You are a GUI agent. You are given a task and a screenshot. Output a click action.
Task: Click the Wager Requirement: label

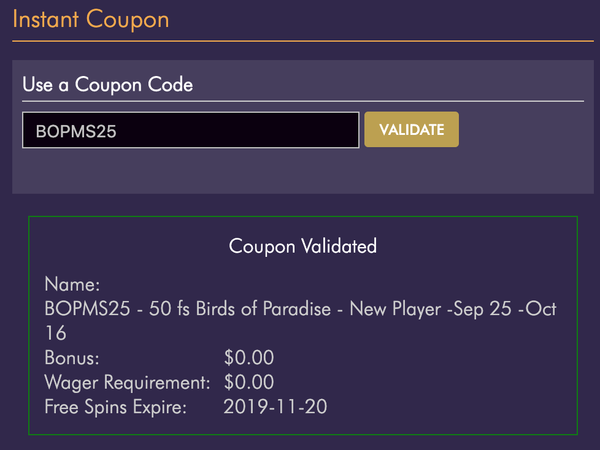click(x=126, y=382)
